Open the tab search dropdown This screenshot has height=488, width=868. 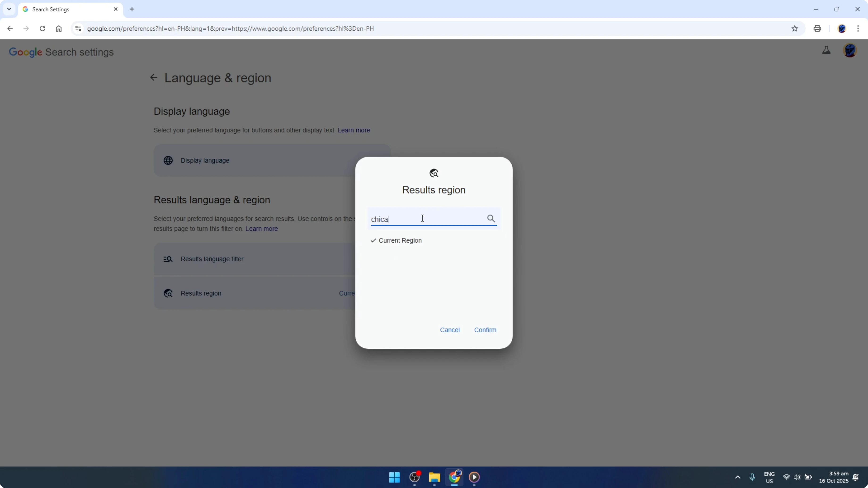pos(9,9)
